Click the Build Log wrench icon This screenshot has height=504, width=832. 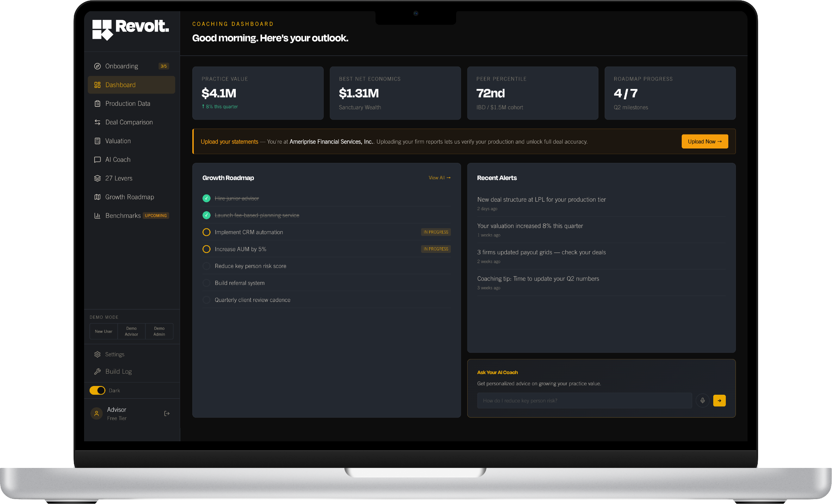pos(97,372)
